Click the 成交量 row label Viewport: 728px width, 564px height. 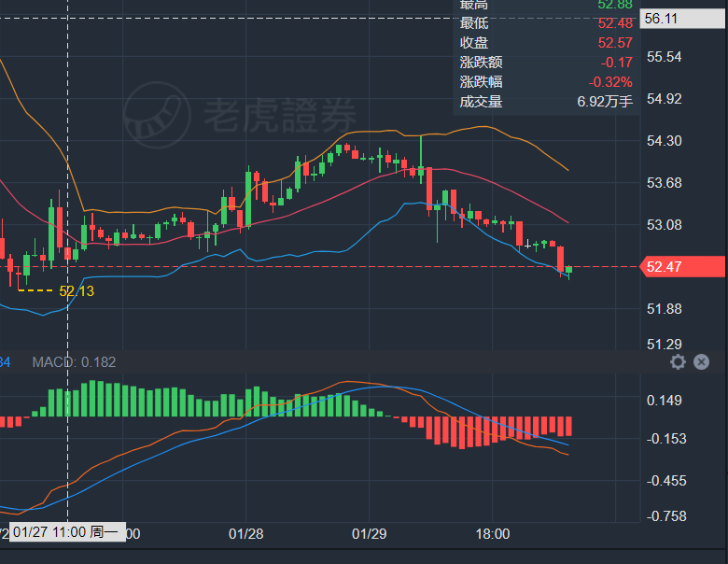pyautogui.click(x=481, y=102)
